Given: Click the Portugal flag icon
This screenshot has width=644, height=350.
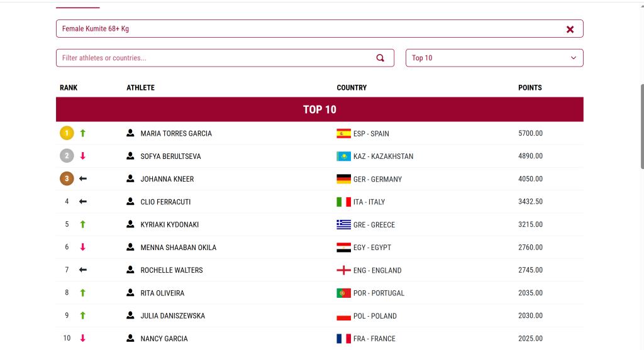Looking at the screenshot, I should 343,293.
